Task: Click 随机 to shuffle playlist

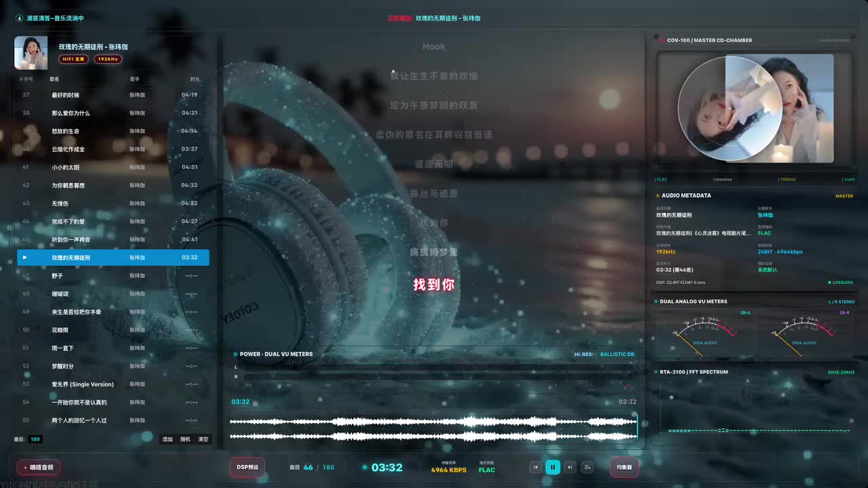Action: coord(185,439)
